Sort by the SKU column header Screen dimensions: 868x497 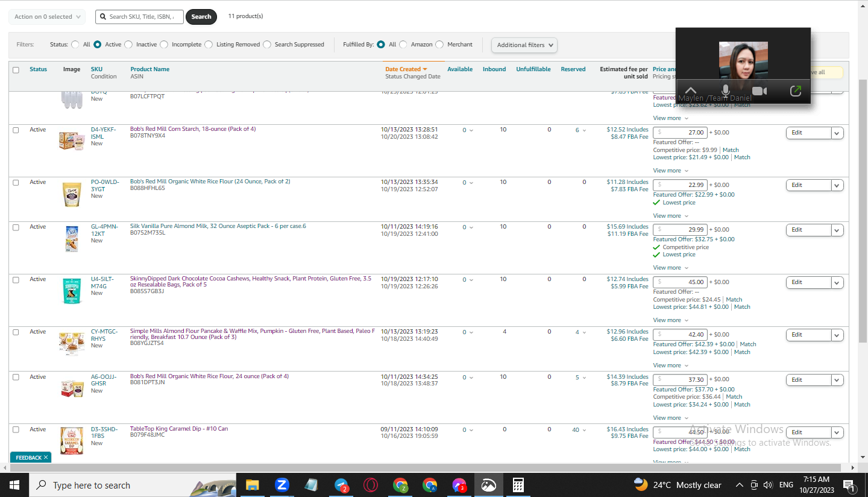[x=96, y=69]
